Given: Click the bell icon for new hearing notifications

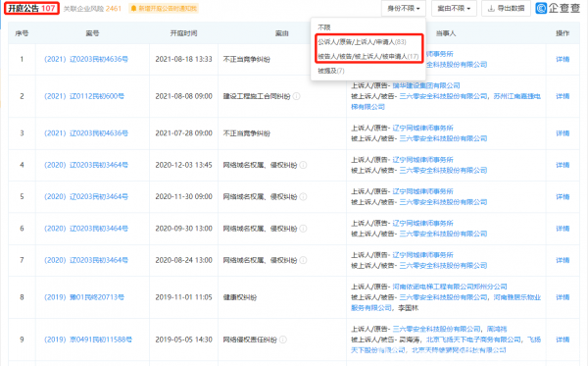Looking at the screenshot, I should click(x=133, y=8).
